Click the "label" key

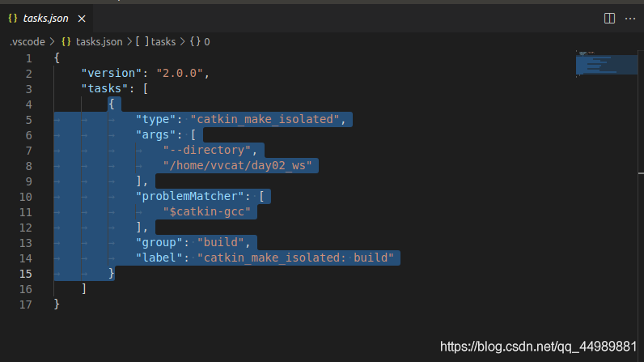point(159,258)
